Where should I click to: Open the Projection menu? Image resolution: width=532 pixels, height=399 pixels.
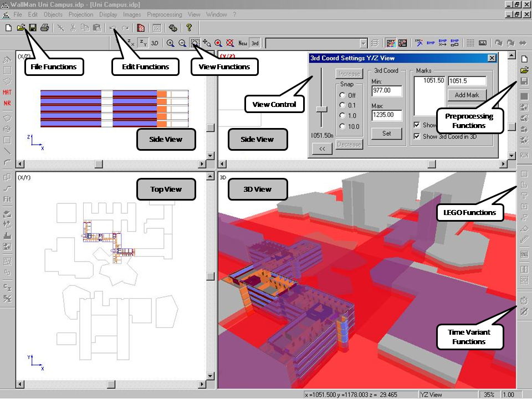point(81,14)
